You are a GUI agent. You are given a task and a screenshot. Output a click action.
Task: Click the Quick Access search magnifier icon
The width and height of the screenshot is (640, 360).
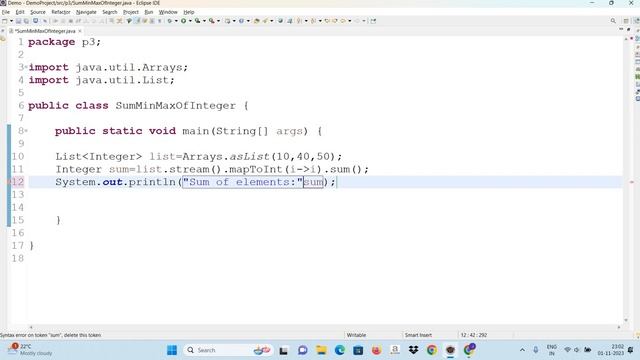coord(613,21)
